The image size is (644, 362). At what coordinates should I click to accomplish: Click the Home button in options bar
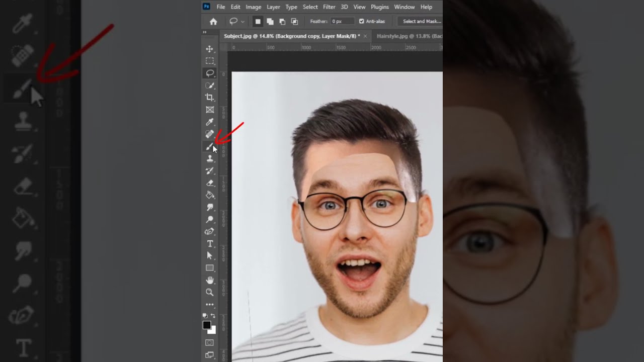click(213, 22)
